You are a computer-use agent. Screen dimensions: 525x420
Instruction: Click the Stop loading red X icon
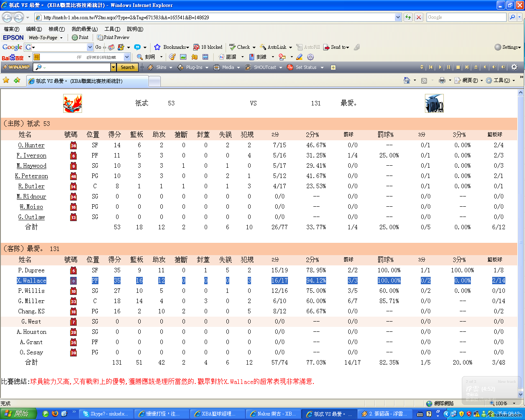[x=418, y=17]
